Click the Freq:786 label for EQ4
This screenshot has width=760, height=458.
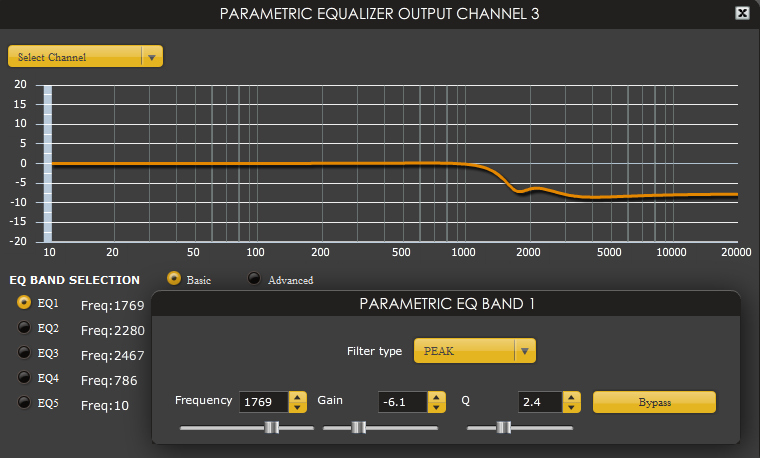tap(109, 380)
